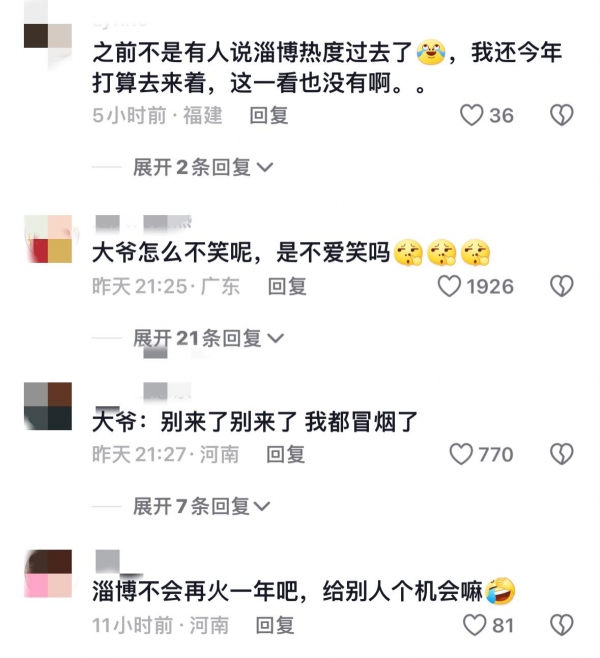Reply to the 21:25 Guangdong comment

tap(287, 287)
